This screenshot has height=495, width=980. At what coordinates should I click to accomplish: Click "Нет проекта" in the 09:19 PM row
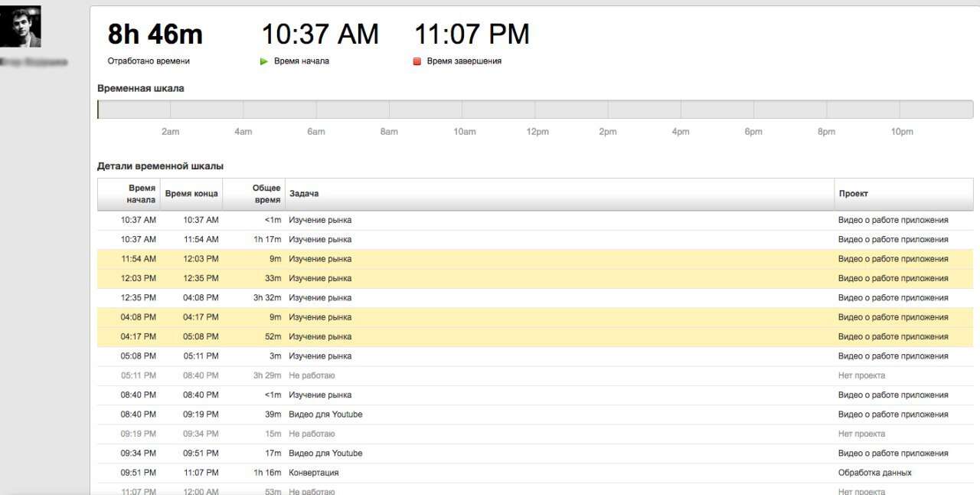point(861,434)
